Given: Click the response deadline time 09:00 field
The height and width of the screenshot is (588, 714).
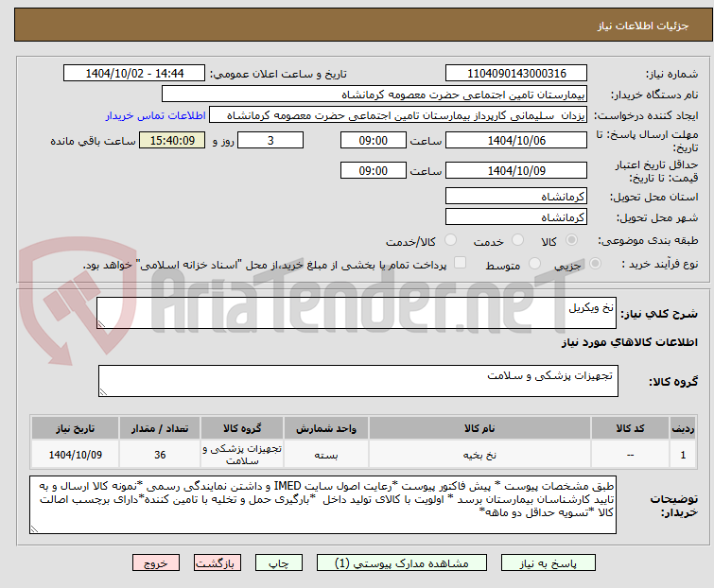Looking at the screenshot, I should 373,140.
